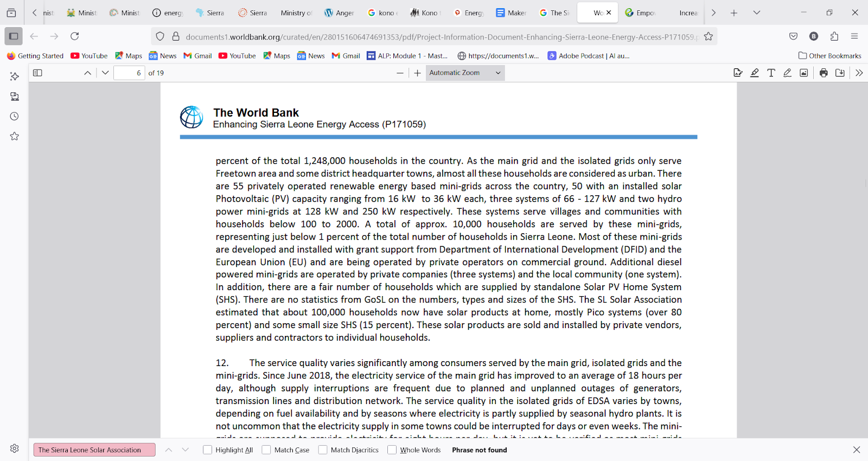This screenshot has width=868, height=461.
Task: Open sidebar settings gear
Action: point(15,449)
